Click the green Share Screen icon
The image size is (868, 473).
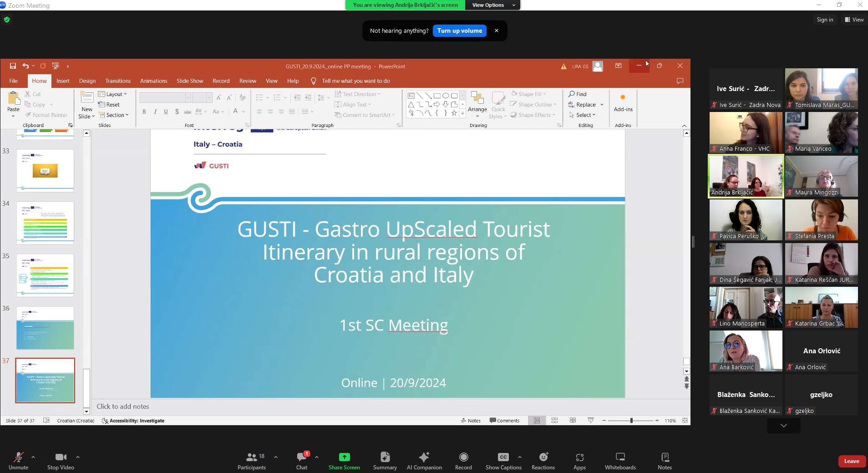click(345, 457)
